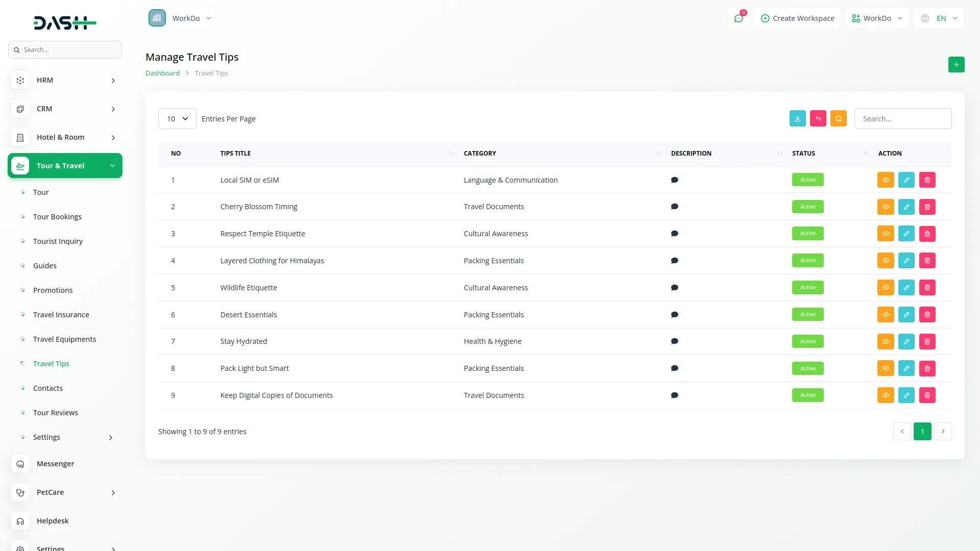
Task: Go to Travel Insurance menu item
Action: [61, 315]
